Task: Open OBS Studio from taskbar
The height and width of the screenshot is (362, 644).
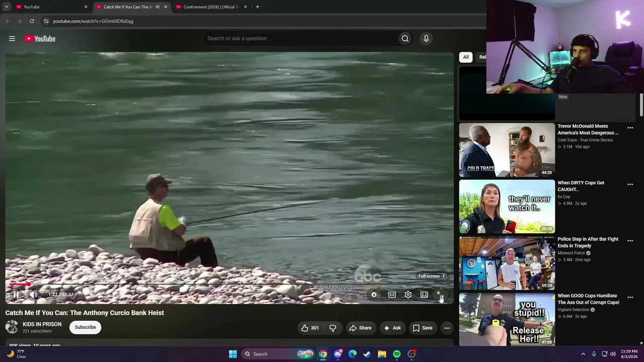Action: (412, 354)
